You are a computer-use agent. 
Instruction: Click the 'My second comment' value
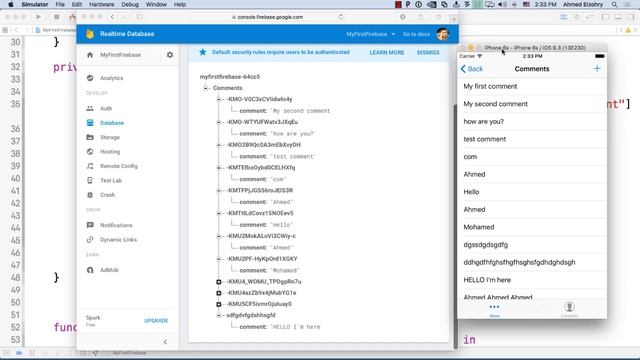[x=300, y=111]
